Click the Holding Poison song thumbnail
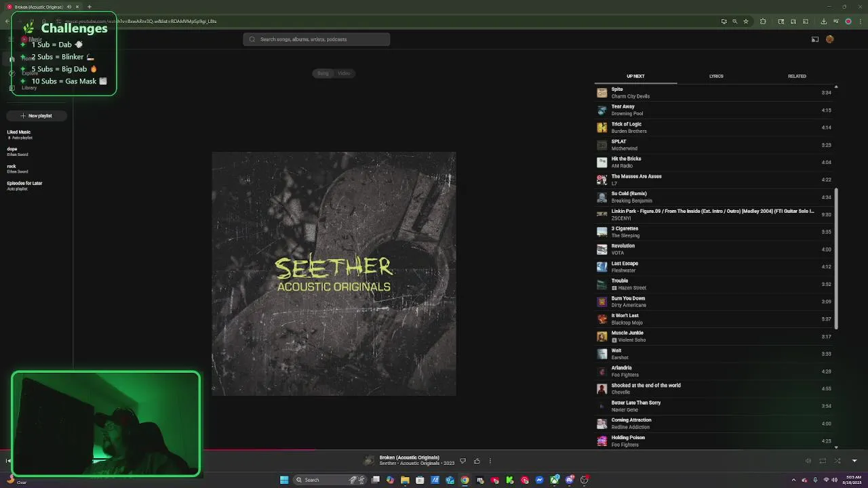This screenshot has height=488, width=868. click(x=601, y=441)
